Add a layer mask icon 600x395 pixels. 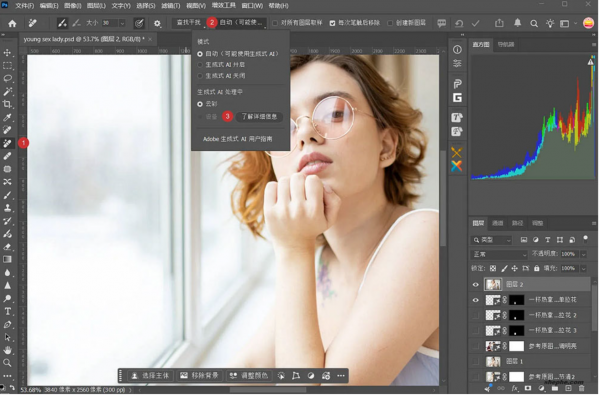(x=528, y=388)
